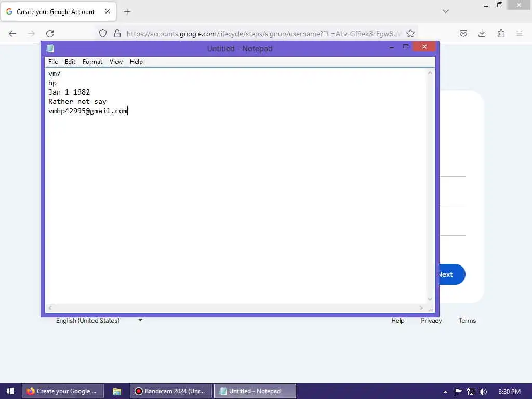Select the Create your Google Account tab
532x399 pixels.
58,12
